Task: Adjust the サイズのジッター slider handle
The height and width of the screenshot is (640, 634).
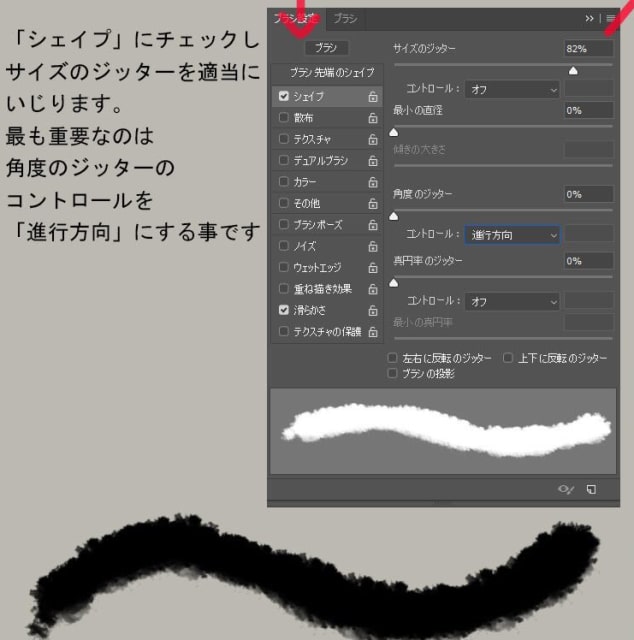Action: 573,71
